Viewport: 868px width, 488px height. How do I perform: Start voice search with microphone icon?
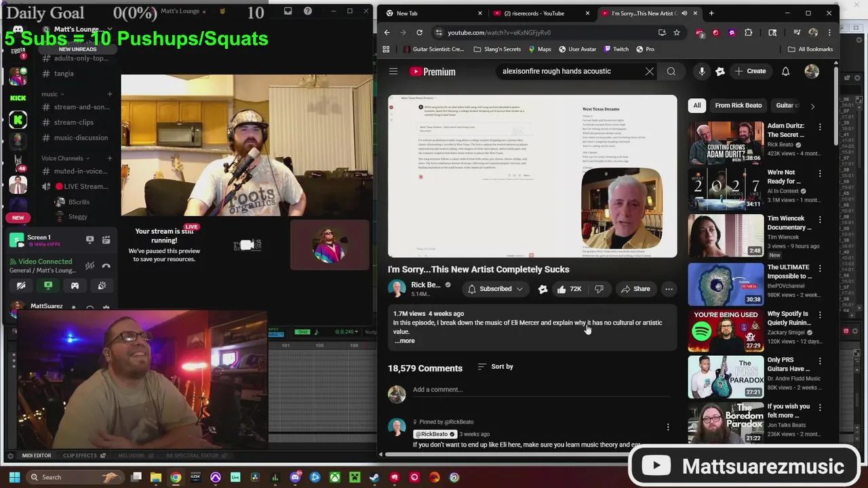tap(702, 71)
